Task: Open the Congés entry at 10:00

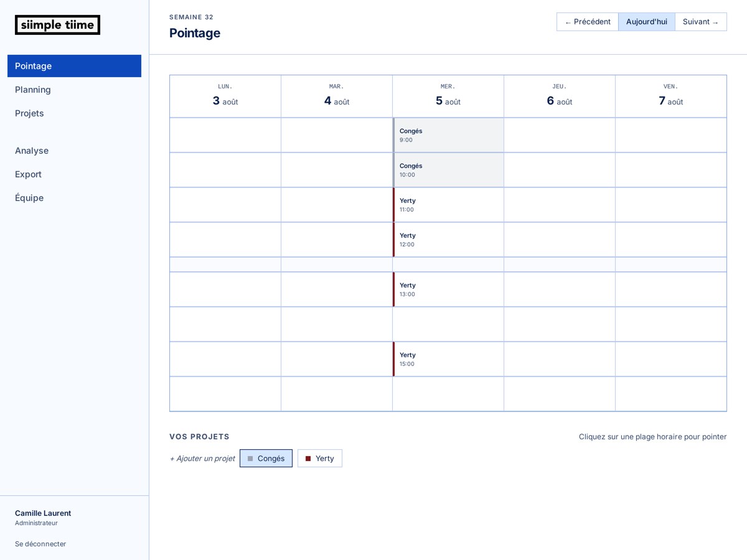Action: [448, 170]
